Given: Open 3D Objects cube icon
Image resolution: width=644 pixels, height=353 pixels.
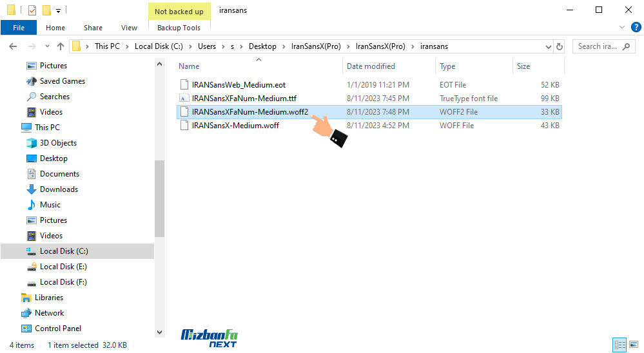Looking at the screenshot, I should click(31, 143).
